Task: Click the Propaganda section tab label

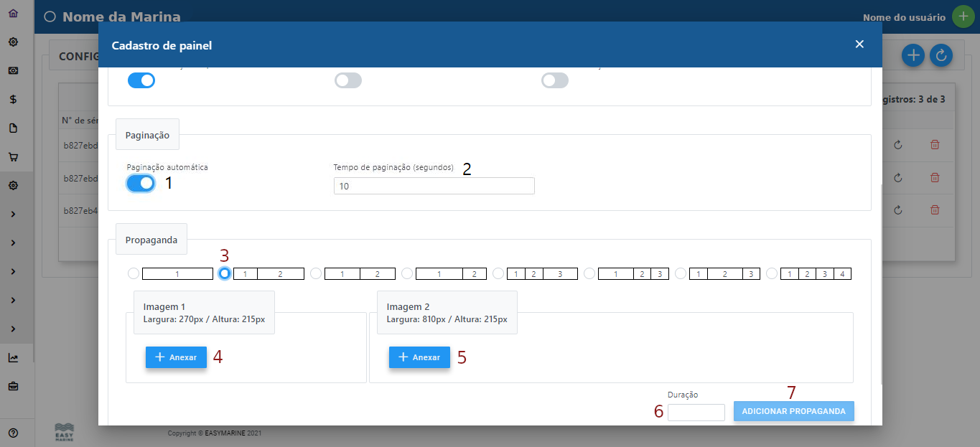Action: click(x=151, y=240)
